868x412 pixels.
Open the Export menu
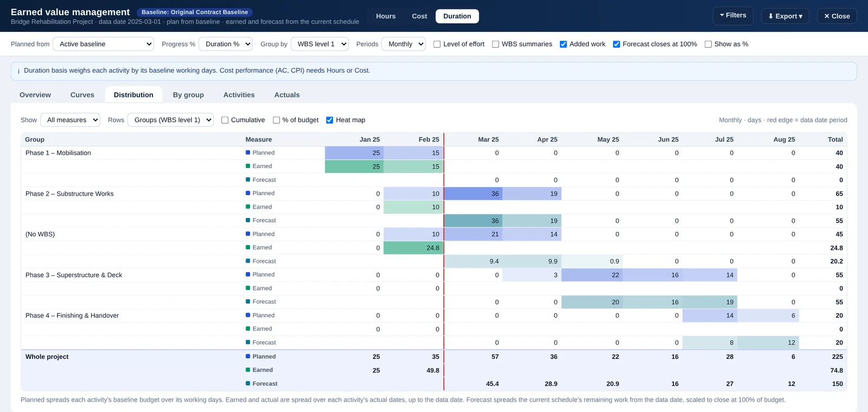(785, 16)
